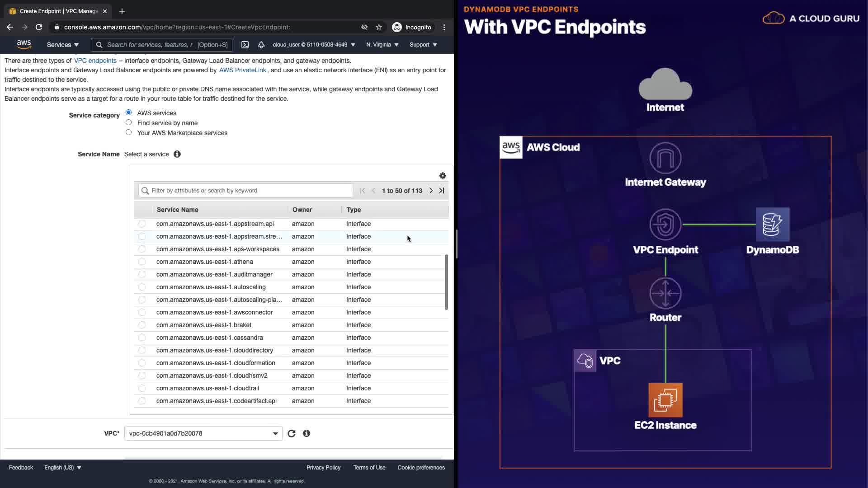Click Service Name info icon
The height and width of the screenshot is (488, 868).
click(x=177, y=154)
